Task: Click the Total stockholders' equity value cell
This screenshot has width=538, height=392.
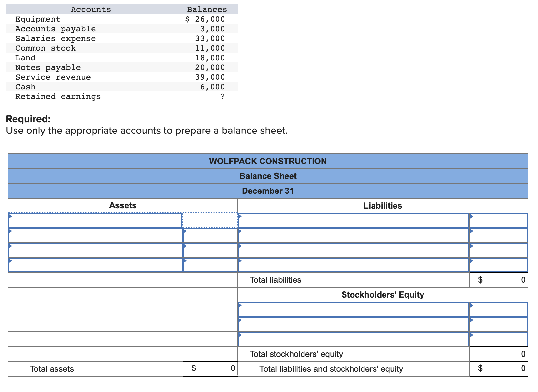Action: [x=499, y=354]
